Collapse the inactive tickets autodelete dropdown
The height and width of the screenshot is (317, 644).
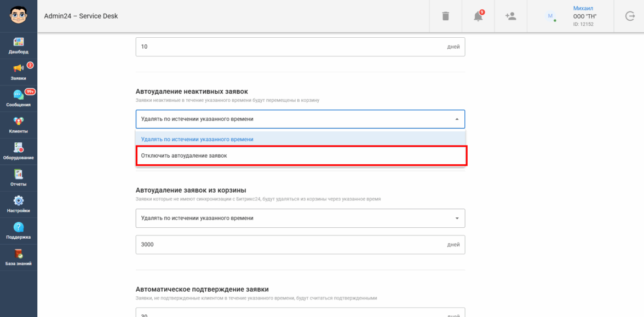tap(457, 119)
